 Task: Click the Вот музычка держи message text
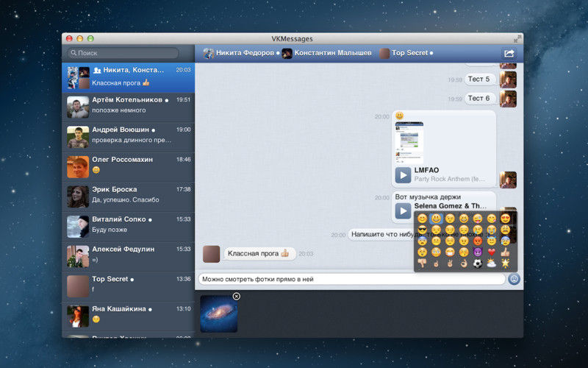point(428,197)
